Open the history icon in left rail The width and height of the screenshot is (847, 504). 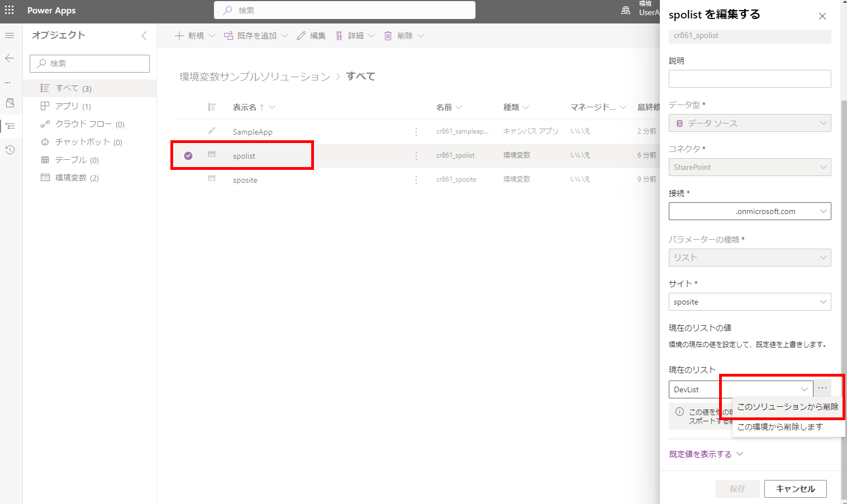coord(8,150)
